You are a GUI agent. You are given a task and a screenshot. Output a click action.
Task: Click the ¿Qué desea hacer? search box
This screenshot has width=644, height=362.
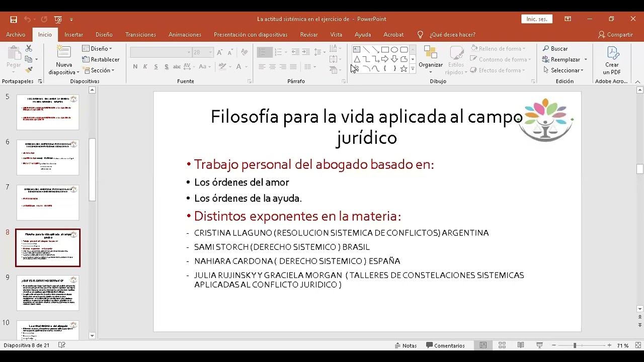(452, 35)
